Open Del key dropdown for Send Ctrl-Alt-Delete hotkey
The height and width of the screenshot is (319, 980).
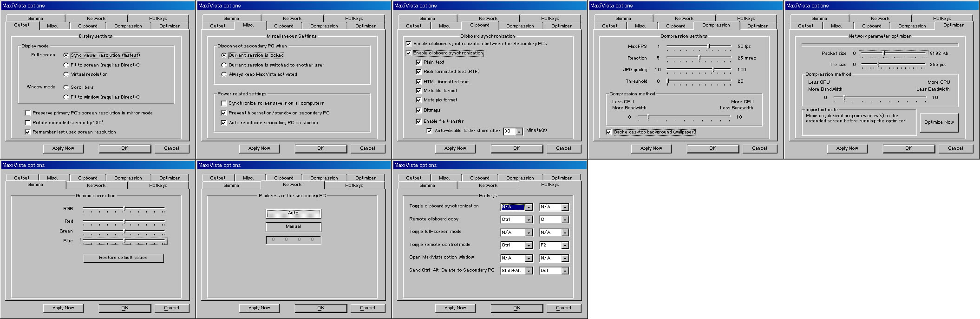pyautogui.click(x=565, y=271)
